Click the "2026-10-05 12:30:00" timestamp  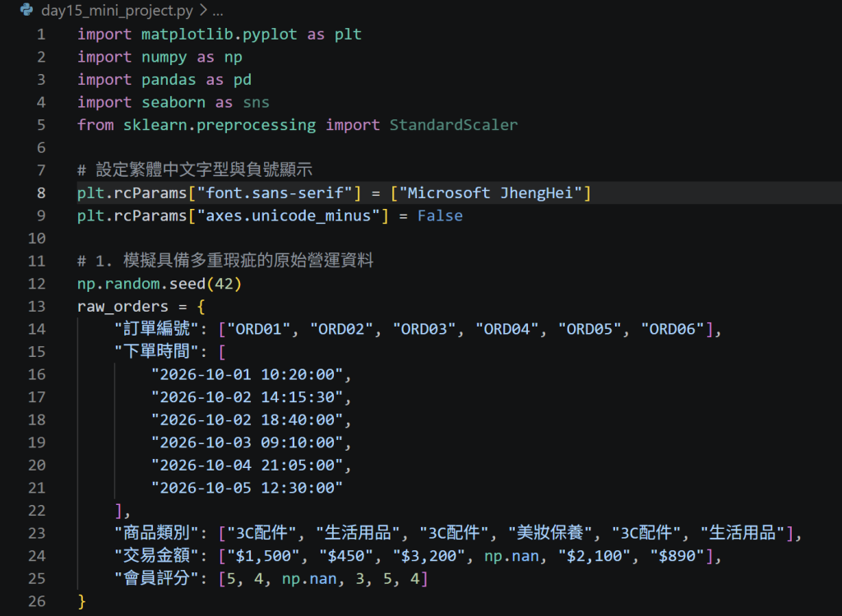coord(247,488)
